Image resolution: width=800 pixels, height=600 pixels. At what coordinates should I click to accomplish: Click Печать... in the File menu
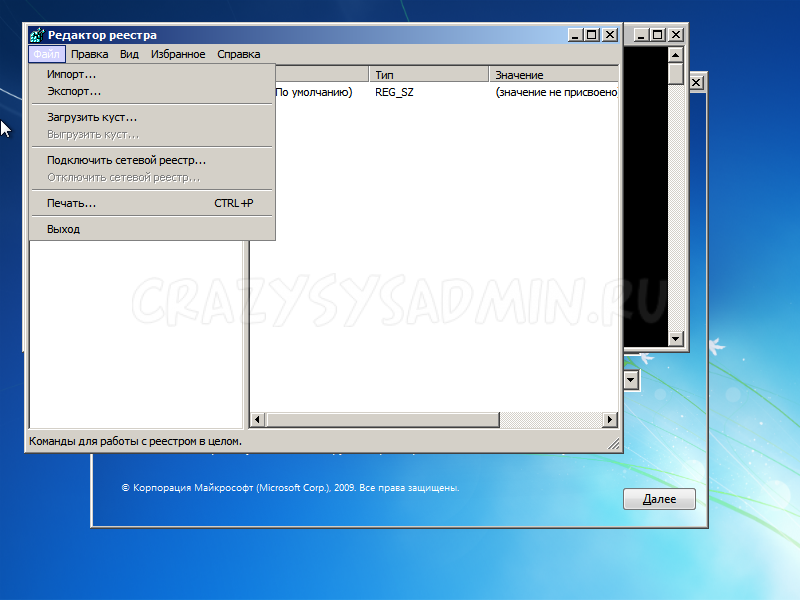coord(72,203)
